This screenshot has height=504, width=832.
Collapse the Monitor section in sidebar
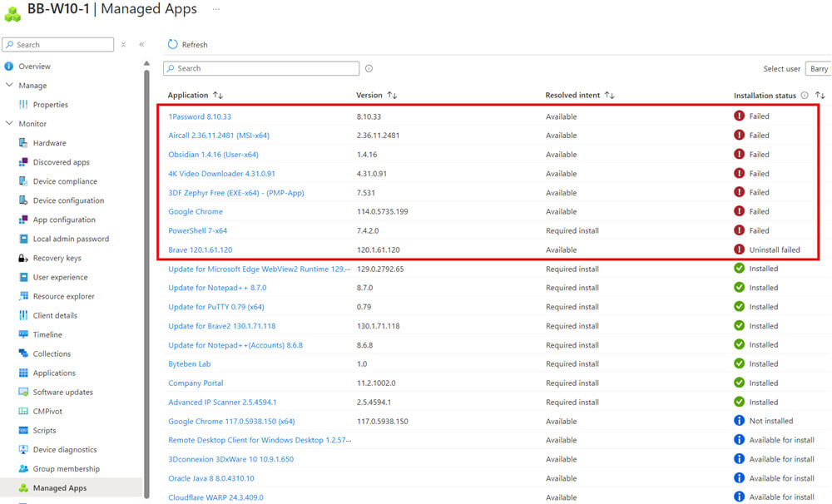[9, 123]
